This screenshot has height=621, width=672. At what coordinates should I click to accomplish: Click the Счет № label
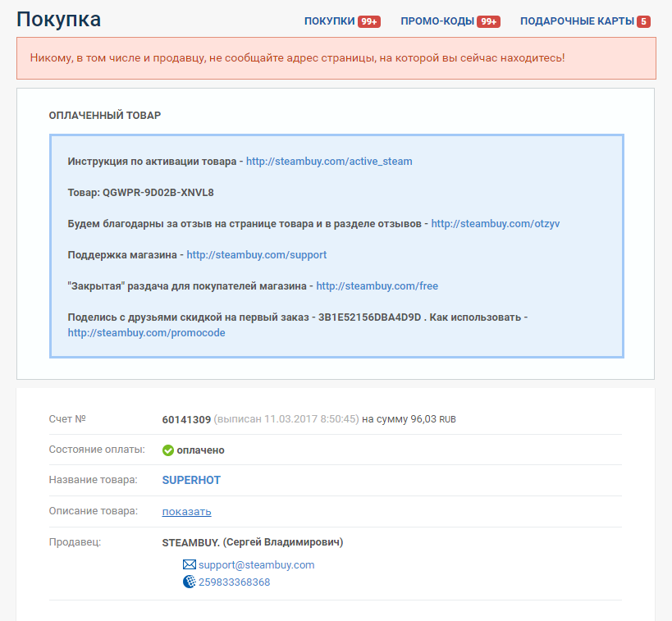[x=67, y=418]
